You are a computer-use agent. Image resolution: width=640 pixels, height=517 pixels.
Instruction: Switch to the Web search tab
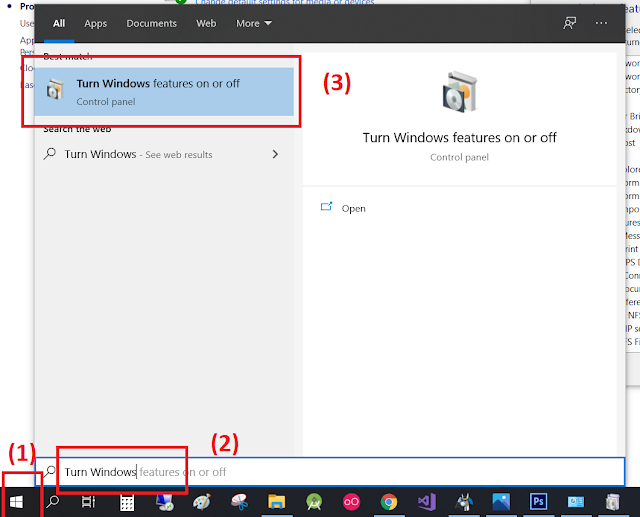point(206,24)
